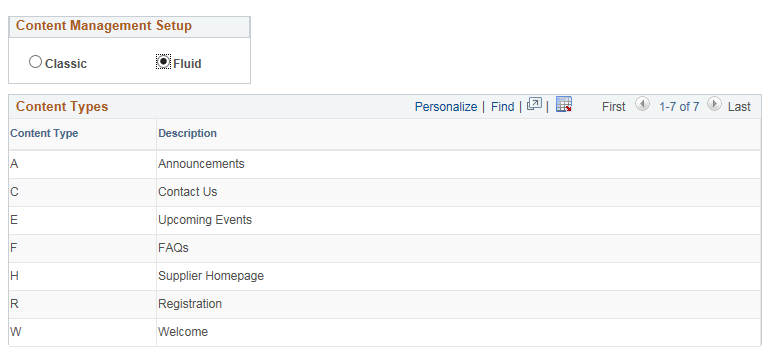Select the Fluid radio button
Viewport: 777px width, 360px height.
click(x=163, y=62)
